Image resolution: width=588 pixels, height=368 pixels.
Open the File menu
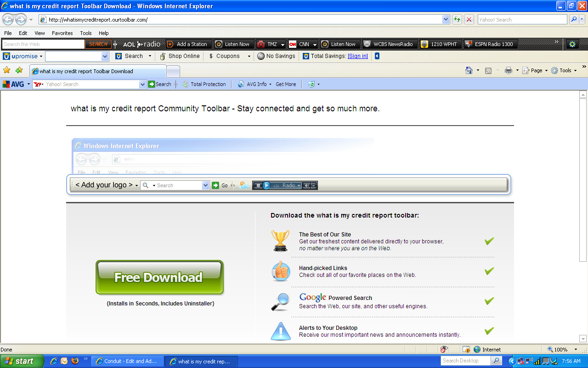click(x=8, y=33)
